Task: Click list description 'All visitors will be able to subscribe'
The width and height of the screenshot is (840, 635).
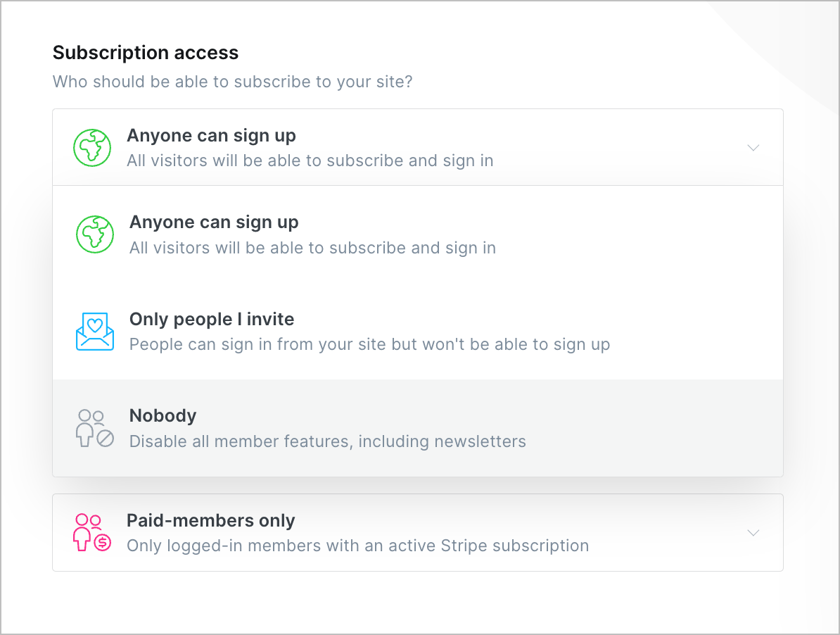Action: 312,249
